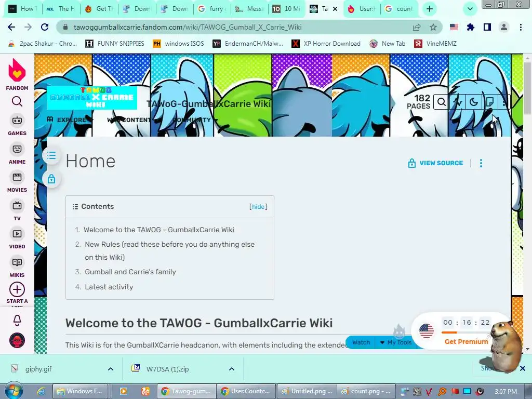Open page options three-dot menu
Screen dimensions: 532x399
pyautogui.click(x=481, y=163)
